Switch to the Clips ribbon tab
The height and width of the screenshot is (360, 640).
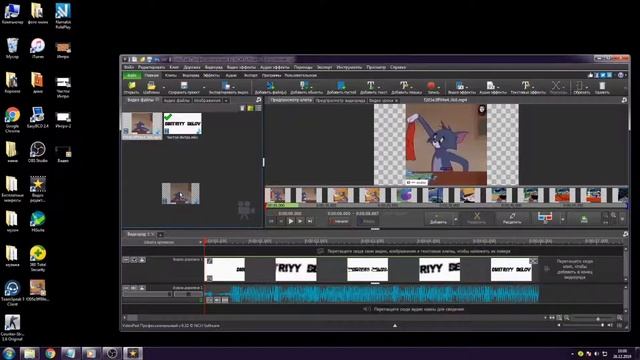coord(171,76)
